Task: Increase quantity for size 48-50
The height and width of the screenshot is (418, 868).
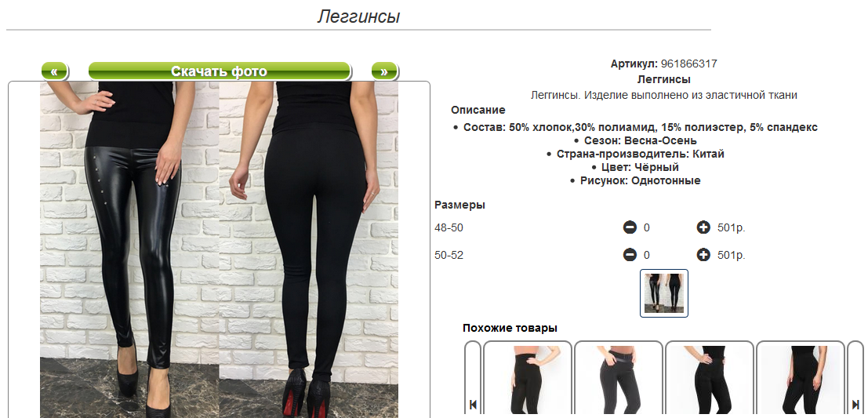Action: click(x=703, y=227)
